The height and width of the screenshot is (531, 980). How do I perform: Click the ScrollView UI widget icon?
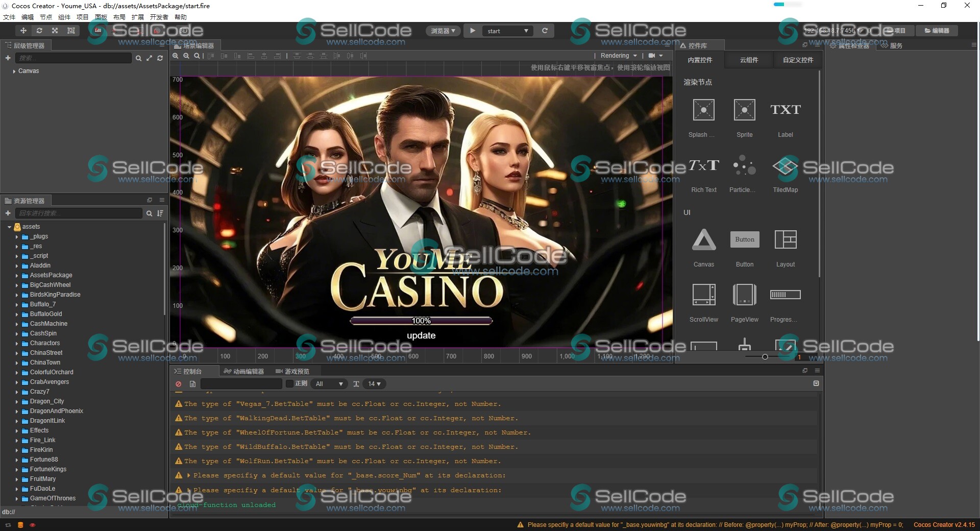(x=703, y=295)
